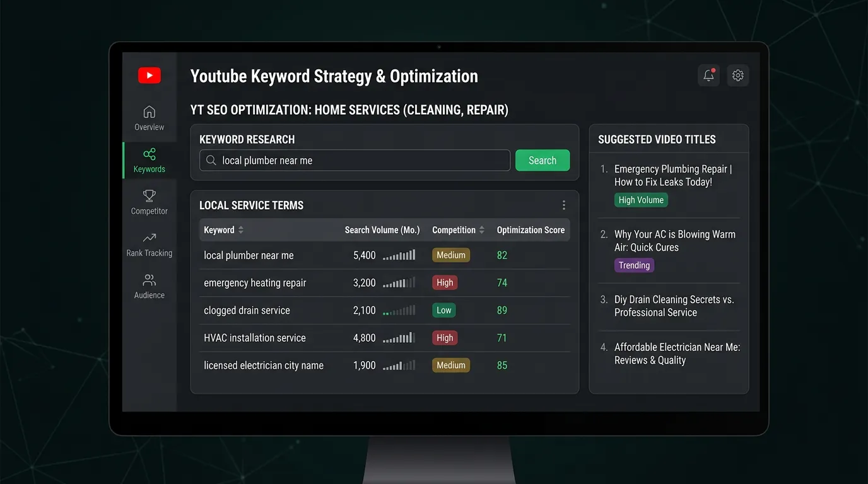Open Local Service Terms three-dot menu
The image size is (868, 484).
pos(564,205)
